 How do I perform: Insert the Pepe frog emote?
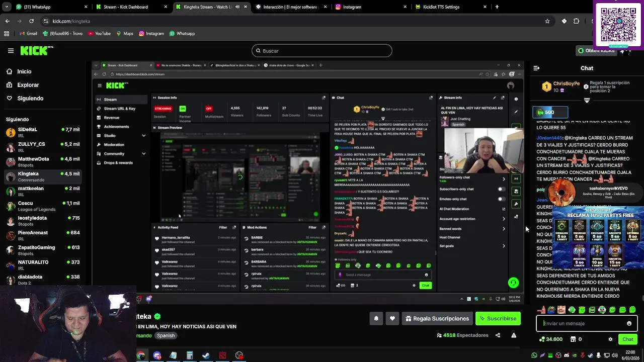pos(551,310)
